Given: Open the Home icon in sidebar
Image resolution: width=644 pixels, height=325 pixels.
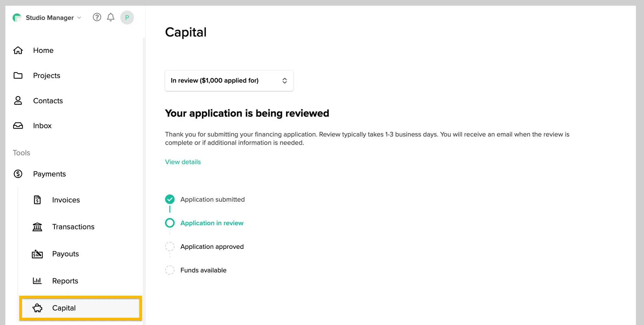Looking at the screenshot, I should [x=18, y=50].
